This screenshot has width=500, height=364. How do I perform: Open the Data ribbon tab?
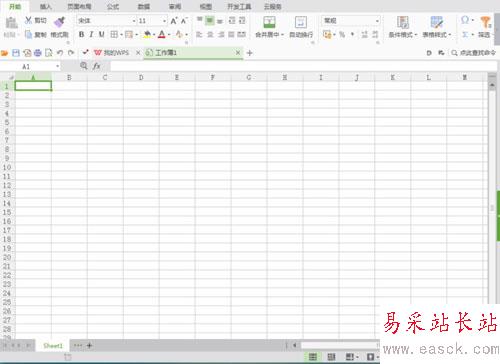tap(144, 6)
